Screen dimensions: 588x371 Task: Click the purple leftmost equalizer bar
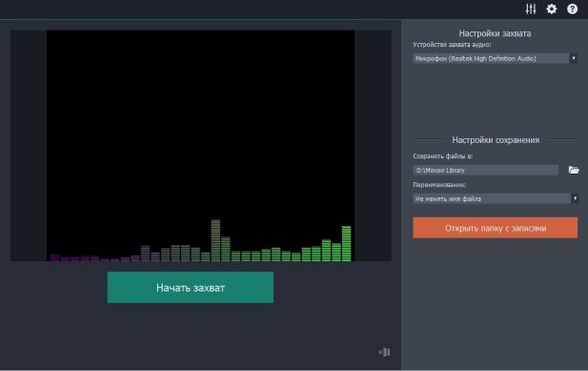tap(54, 258)
